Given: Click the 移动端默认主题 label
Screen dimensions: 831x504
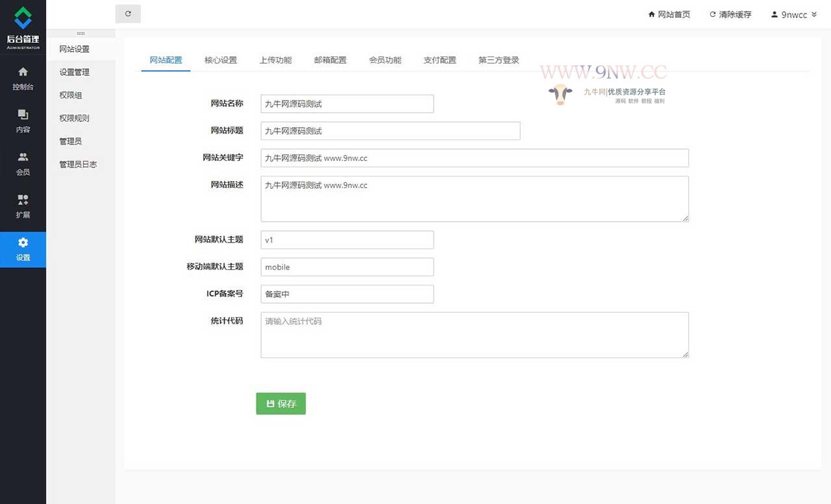Looking at the screenshot, I should [x=215, y=267].
